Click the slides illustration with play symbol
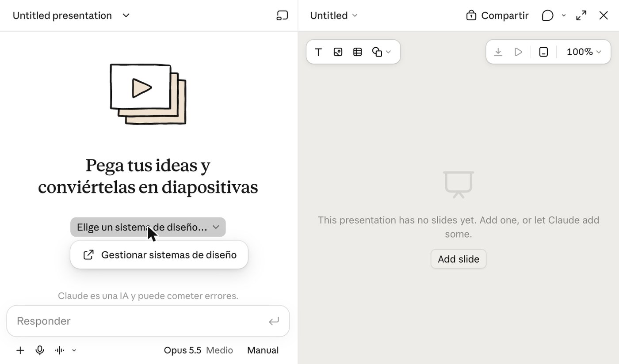This screenshot has height=364, width=619. 148,94
